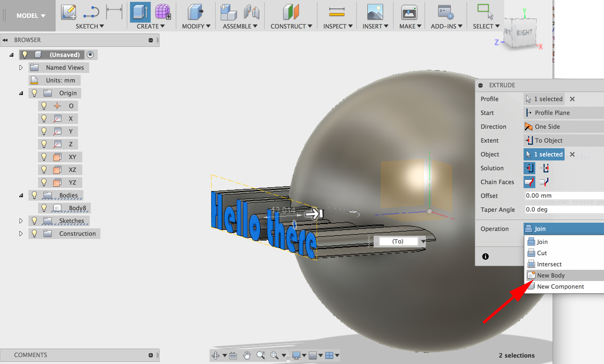Click the Look At icon in navigation bar
The width and height of the screenshot is (604, 364).
pos(233,355)
